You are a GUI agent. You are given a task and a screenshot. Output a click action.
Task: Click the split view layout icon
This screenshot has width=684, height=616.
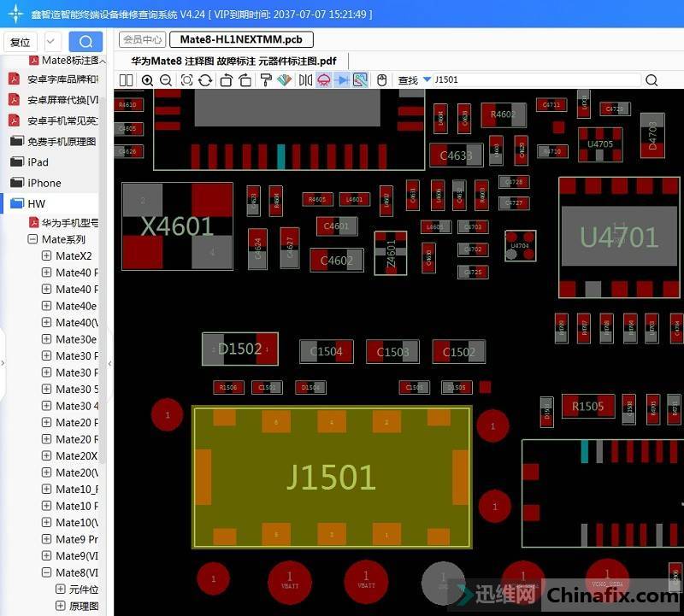(127, 80)
